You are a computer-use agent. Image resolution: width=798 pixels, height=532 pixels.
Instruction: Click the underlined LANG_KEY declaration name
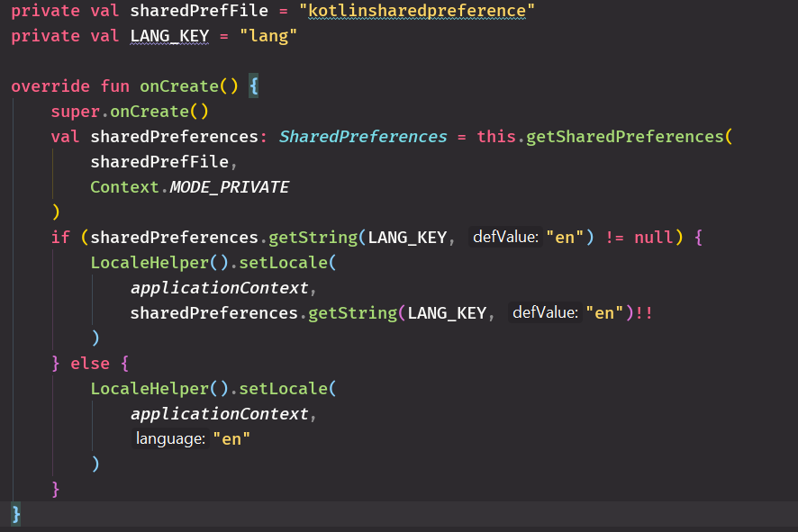pos(169,36)
